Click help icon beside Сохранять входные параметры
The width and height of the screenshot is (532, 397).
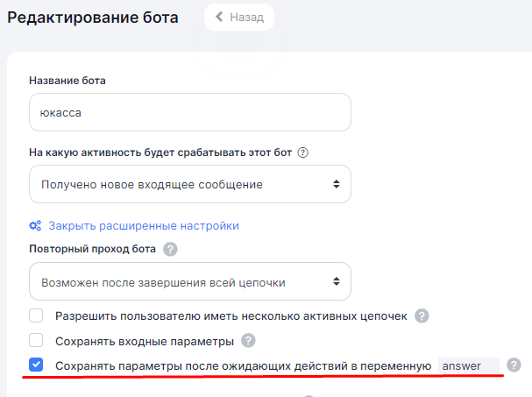[248, 340]
